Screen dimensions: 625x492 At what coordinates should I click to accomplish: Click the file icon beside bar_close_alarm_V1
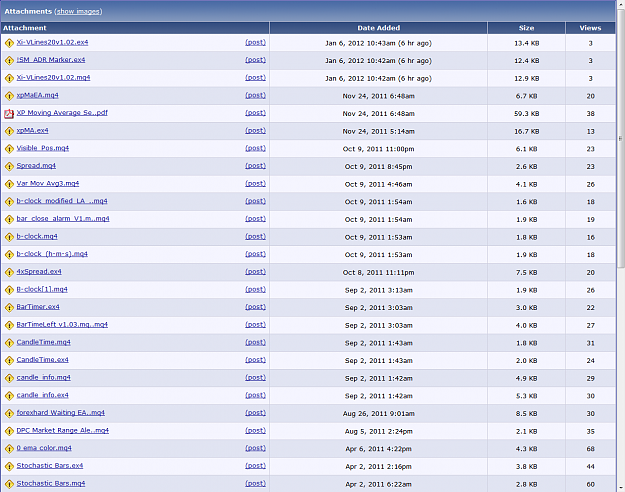click(x=9, y=219)
